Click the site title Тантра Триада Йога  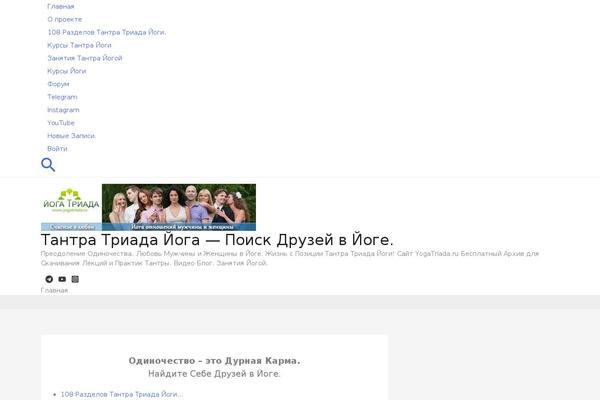(217, 240)
